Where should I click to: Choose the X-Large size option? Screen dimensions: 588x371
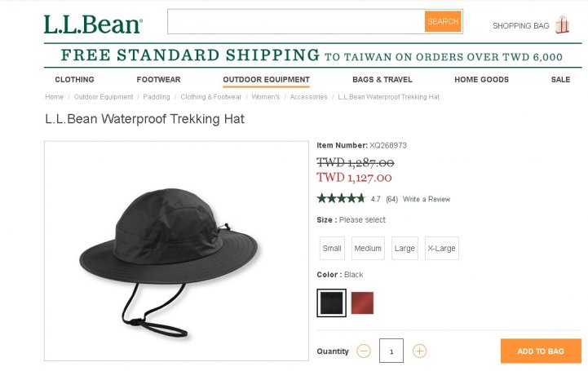[x=442, y=248]
